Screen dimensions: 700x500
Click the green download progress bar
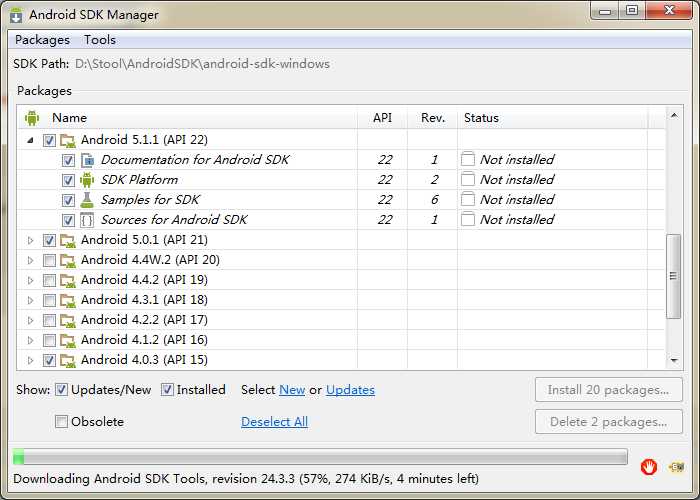point(320,457)
